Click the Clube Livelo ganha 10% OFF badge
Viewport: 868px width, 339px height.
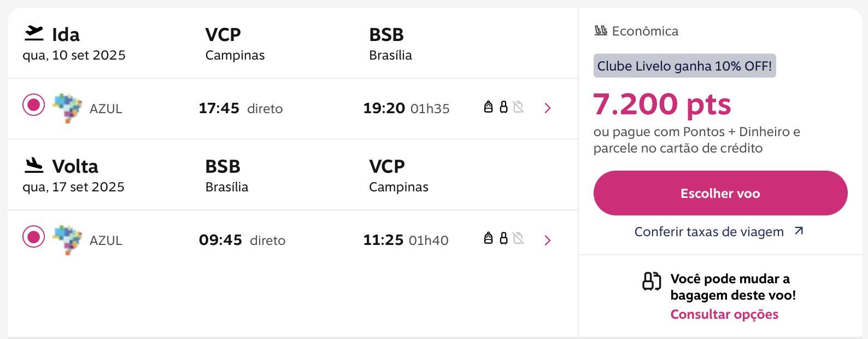(x=684, y=66)
